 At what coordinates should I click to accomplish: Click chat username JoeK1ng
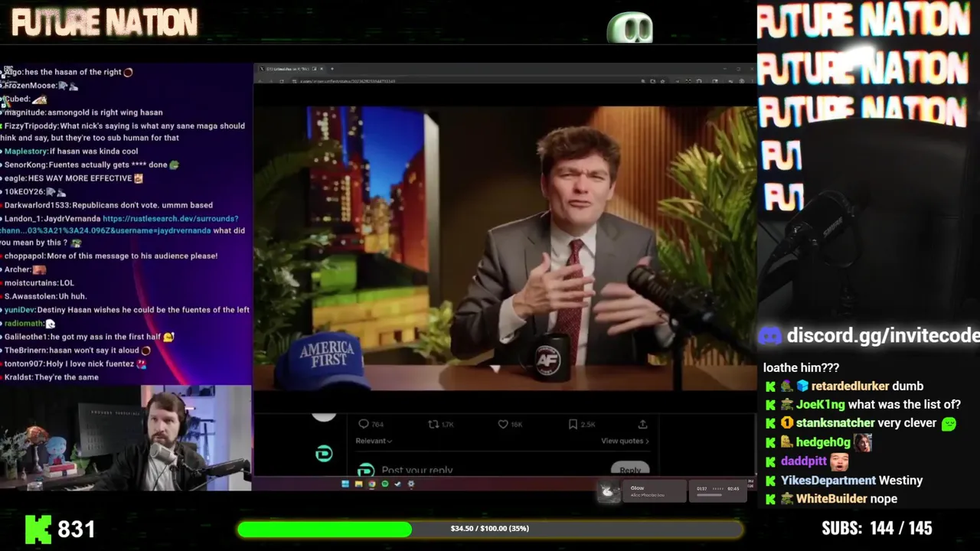[x=820, y=404]
